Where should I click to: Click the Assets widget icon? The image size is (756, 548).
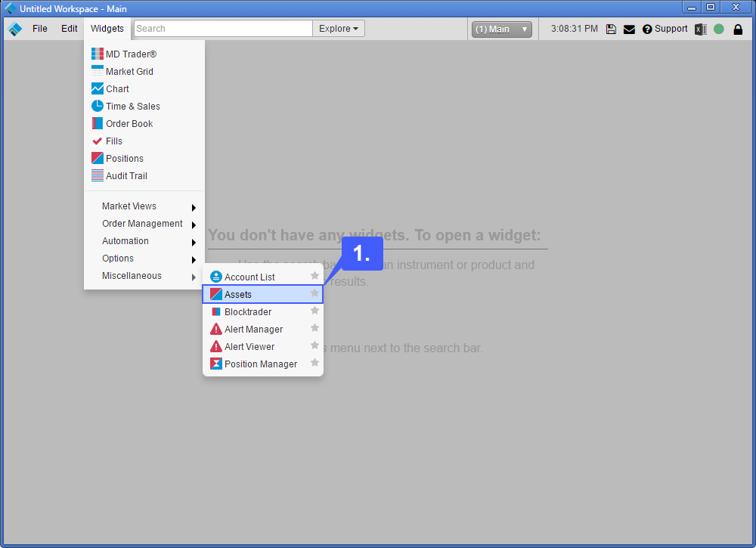point(216,294)
